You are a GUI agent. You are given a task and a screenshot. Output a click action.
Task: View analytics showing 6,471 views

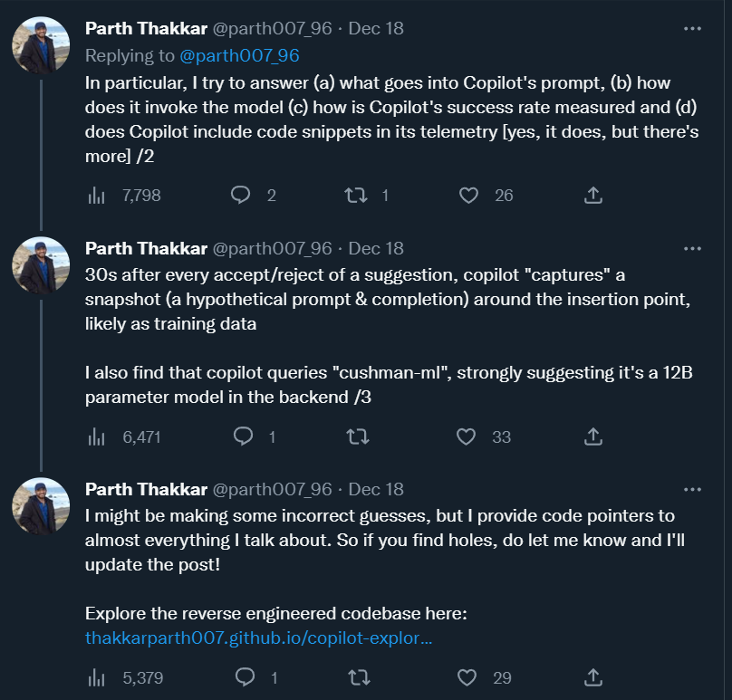[x=97, y=436]
